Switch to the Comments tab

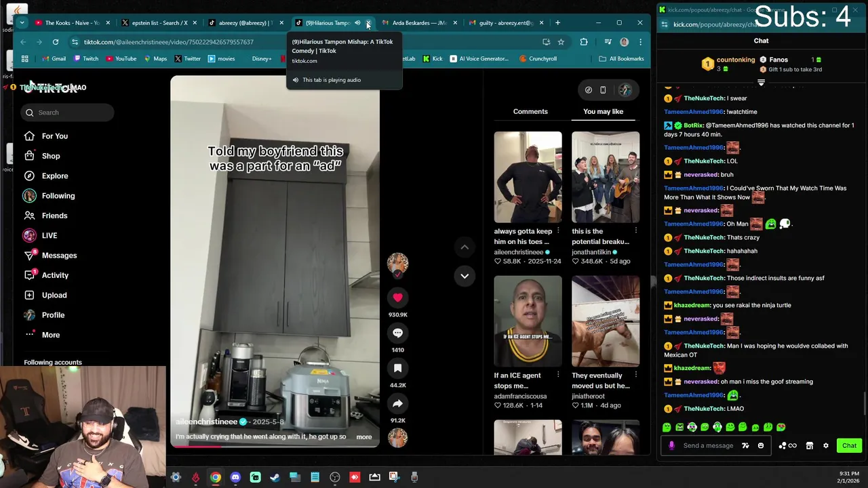(530, 112)
